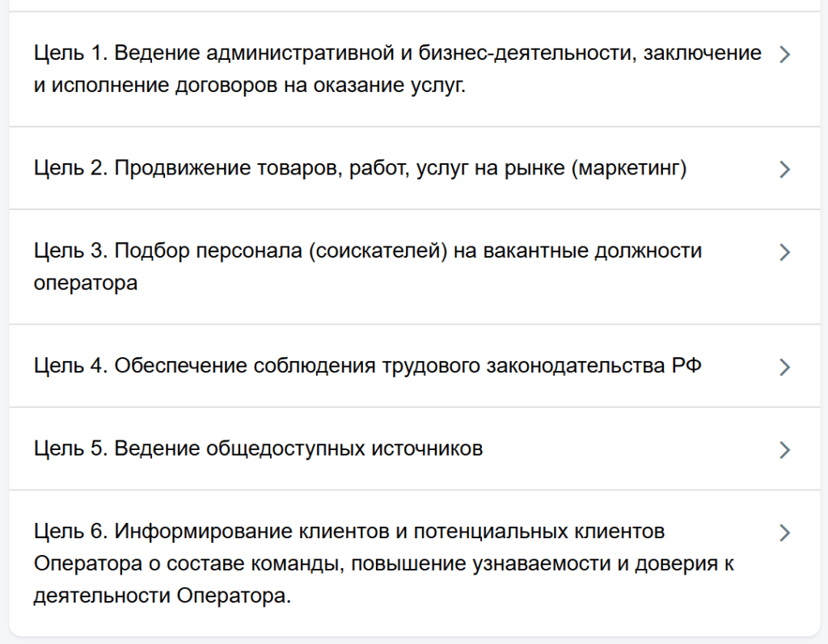This screenshot has height=644, width=828.
Task: Click the 'Цель 1.' label
Action: [x=71, y=53]
